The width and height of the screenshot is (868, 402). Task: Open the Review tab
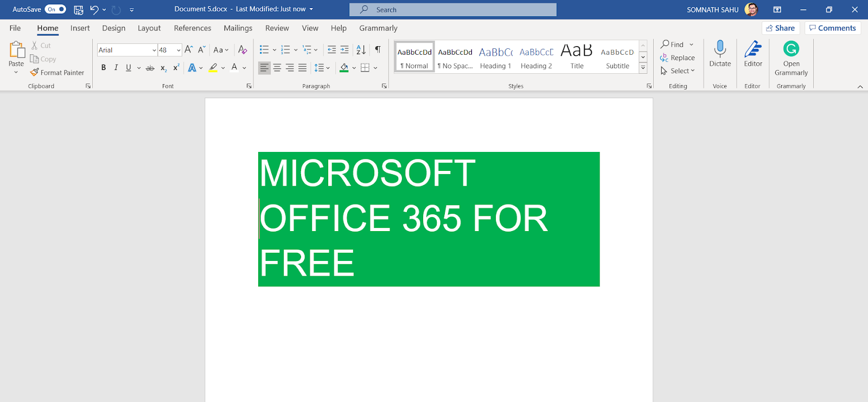point(277,28)
